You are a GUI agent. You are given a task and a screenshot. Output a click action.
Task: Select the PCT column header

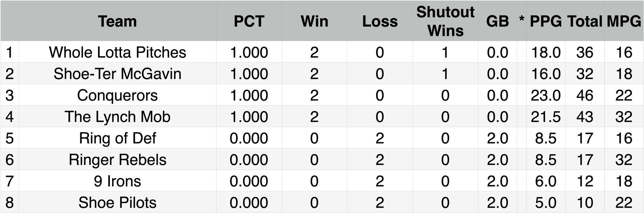(249, 21)
